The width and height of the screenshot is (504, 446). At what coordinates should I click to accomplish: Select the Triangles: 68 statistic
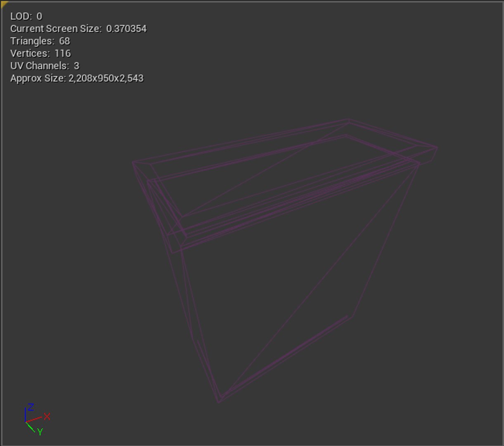pos(40,41)
